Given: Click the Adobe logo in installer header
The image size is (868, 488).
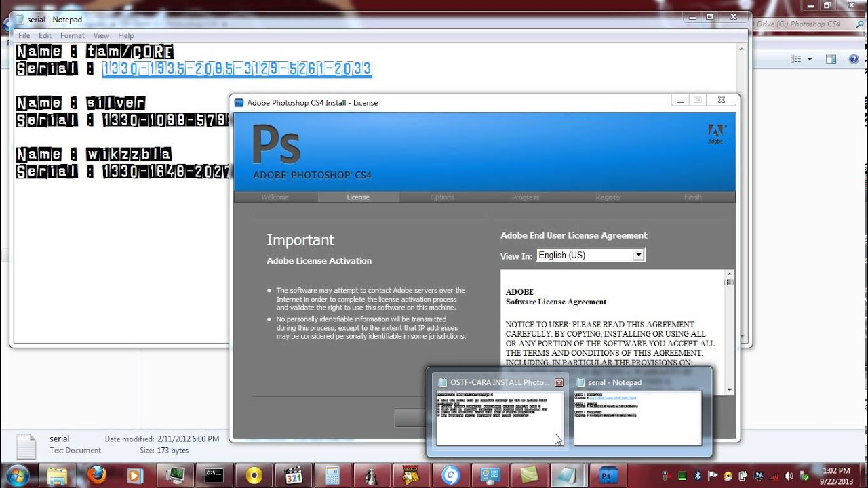Looking at the screenshot, I should [x=716, y=134].
